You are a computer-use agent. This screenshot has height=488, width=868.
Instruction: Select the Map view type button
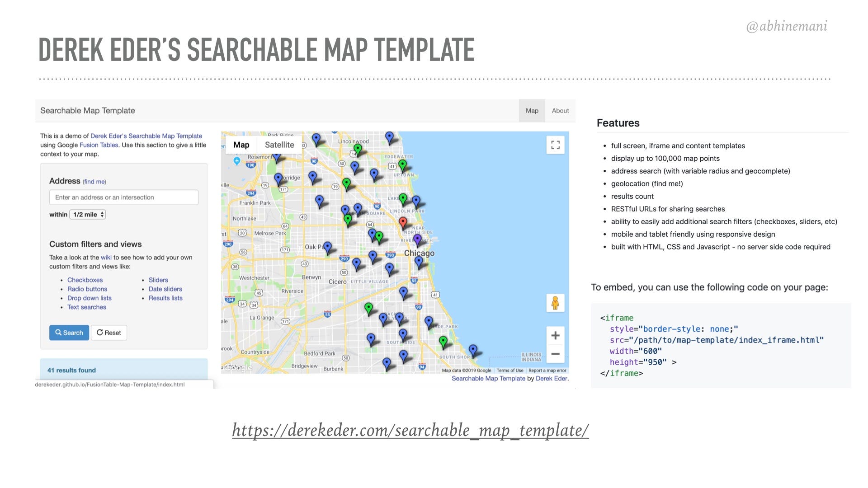(x=241, y=145)
